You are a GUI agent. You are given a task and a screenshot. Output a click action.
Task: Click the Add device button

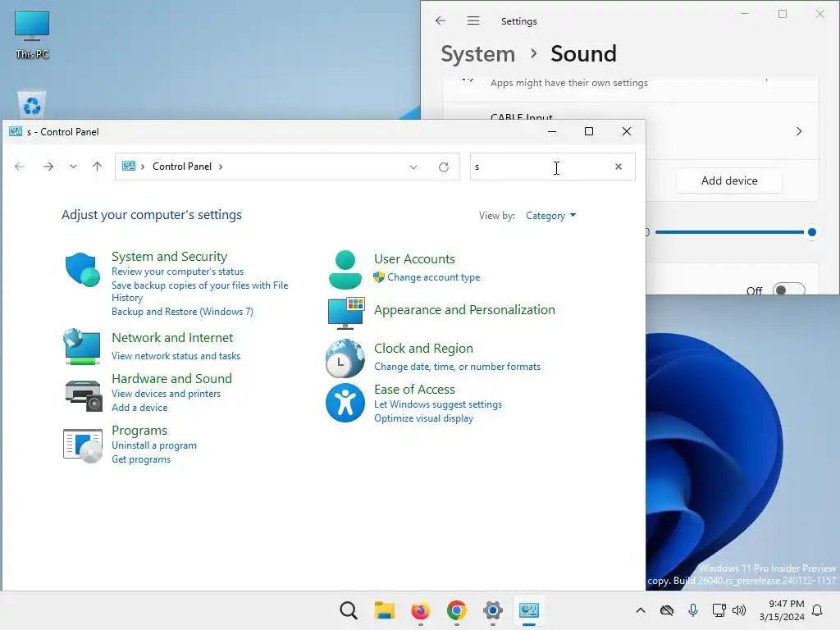coord(729,180)
